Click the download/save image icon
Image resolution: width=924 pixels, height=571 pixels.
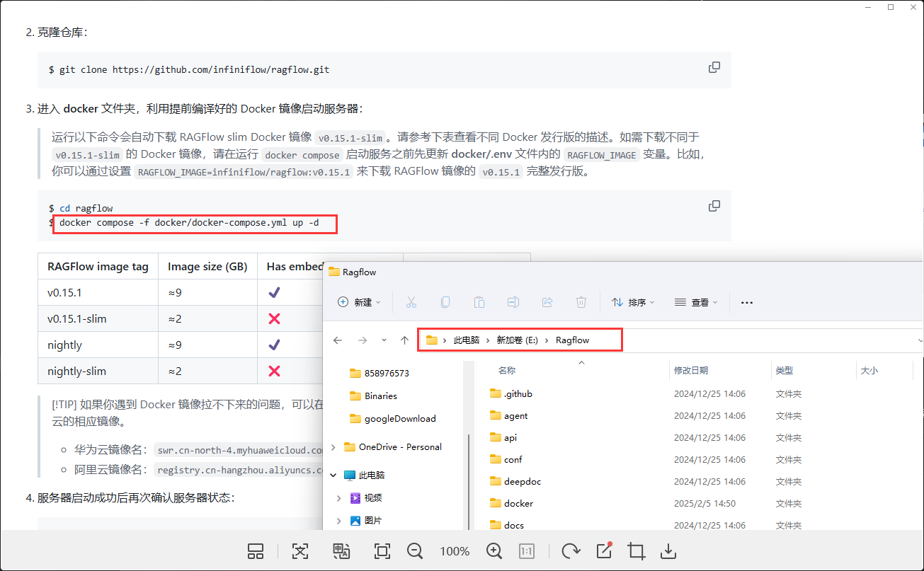[x=668, y=551]
